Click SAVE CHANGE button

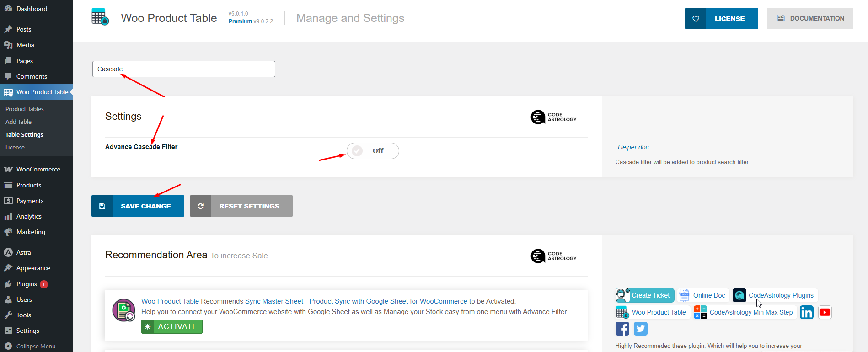(x=138, y=206)
